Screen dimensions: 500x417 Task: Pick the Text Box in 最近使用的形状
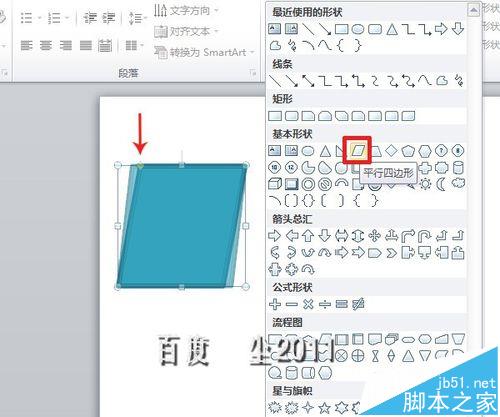click(x=275, y=29)
